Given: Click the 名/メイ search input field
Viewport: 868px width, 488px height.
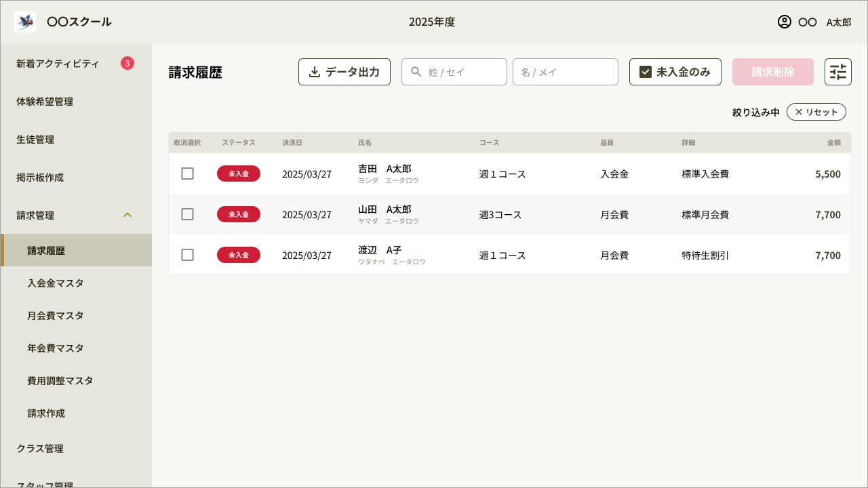Looking at the screenshot, I should (x=565, y=71).
